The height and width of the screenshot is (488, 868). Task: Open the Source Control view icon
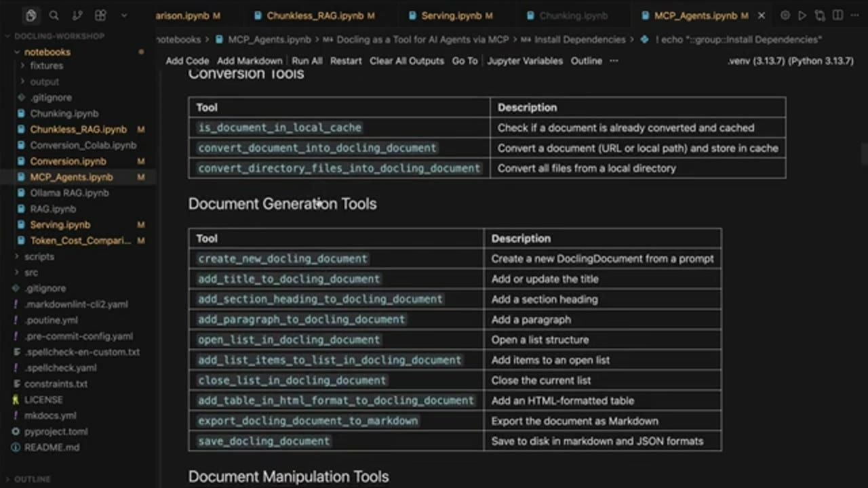77,15
